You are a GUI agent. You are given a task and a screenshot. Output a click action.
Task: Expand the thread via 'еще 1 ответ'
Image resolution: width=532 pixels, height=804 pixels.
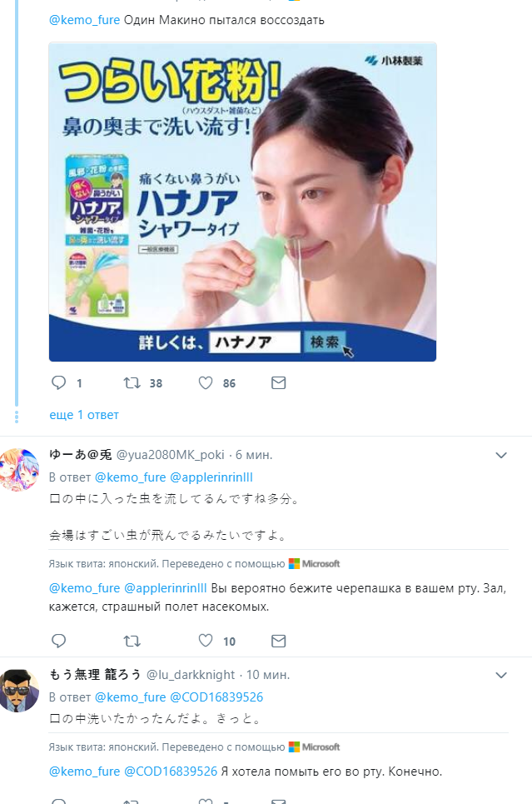point(84,415)
